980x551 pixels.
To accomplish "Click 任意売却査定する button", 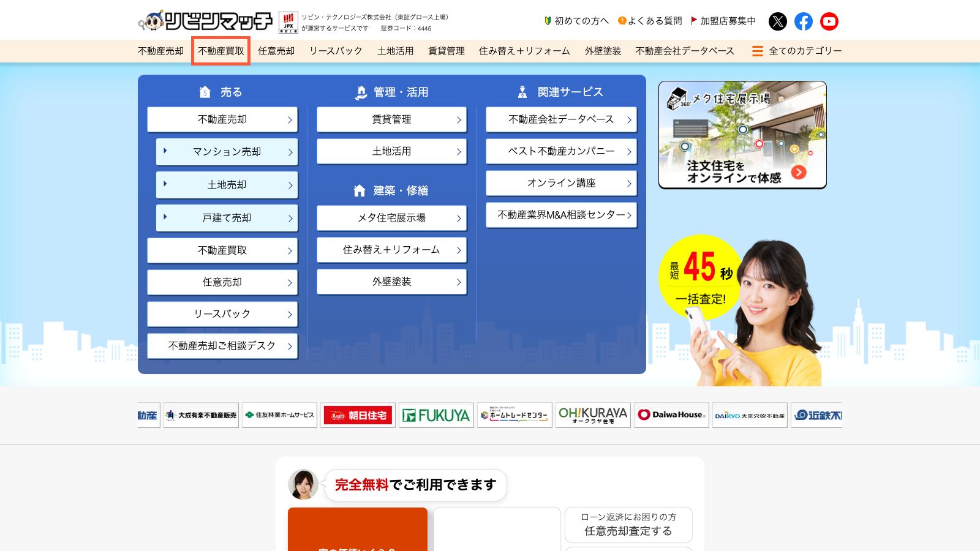I will pyautogui.click(x=628, y=525).
